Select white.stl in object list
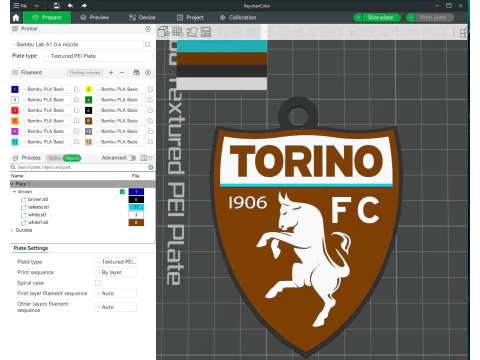This screenshot has height=360, width=480. point(37,215)
